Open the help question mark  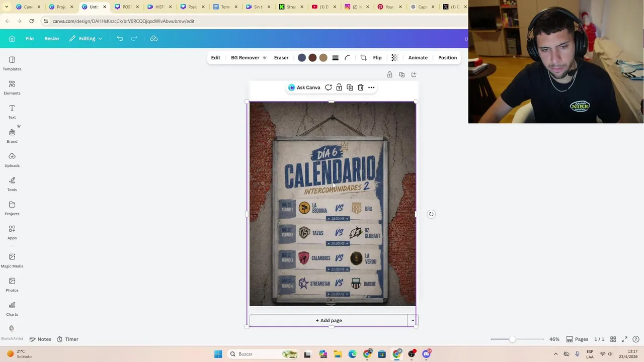click(636, 339)
